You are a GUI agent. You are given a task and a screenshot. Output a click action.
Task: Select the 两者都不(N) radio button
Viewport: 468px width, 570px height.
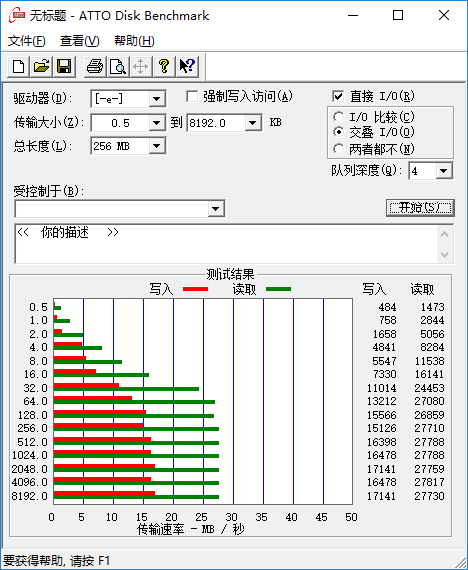point(338,149)
